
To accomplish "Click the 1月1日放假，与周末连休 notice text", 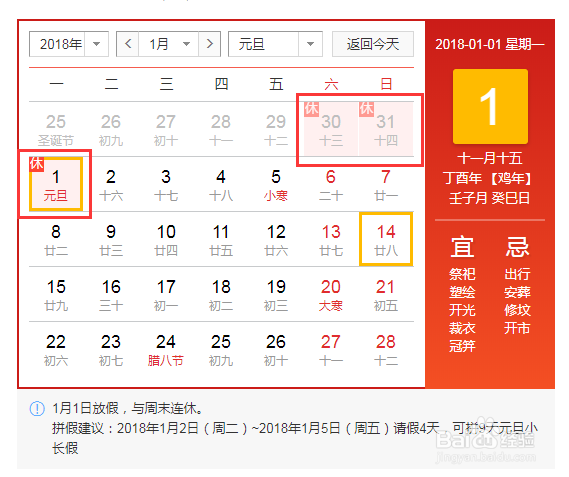I will tap(127, 408).
